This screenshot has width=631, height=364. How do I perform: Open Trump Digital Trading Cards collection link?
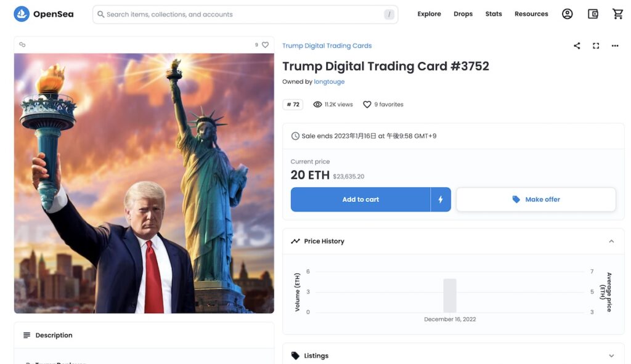coord(327,46)
